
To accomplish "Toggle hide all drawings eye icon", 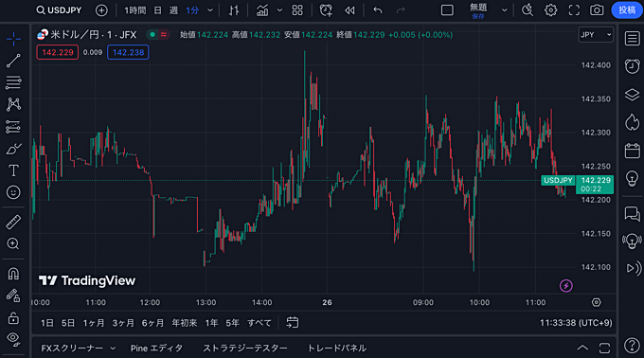I will (x=13, y=339).
